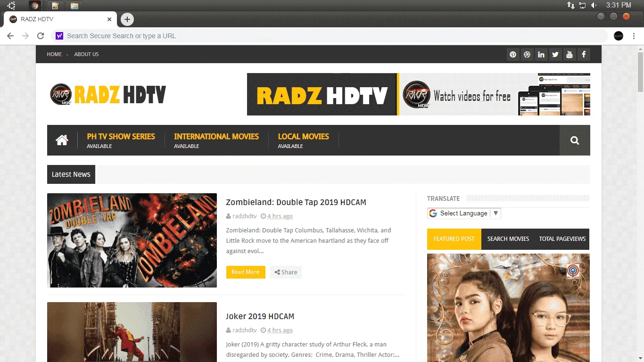The width and height of the screenshot is (644, 362).
Task: Click Share button for Zombieland post
Action: pos(286,272)
